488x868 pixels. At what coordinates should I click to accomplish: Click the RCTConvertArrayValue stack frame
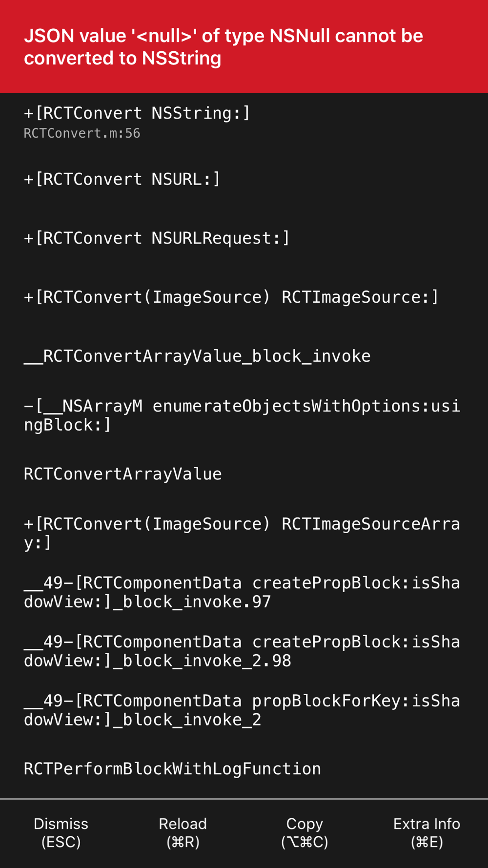pos(244,474)
